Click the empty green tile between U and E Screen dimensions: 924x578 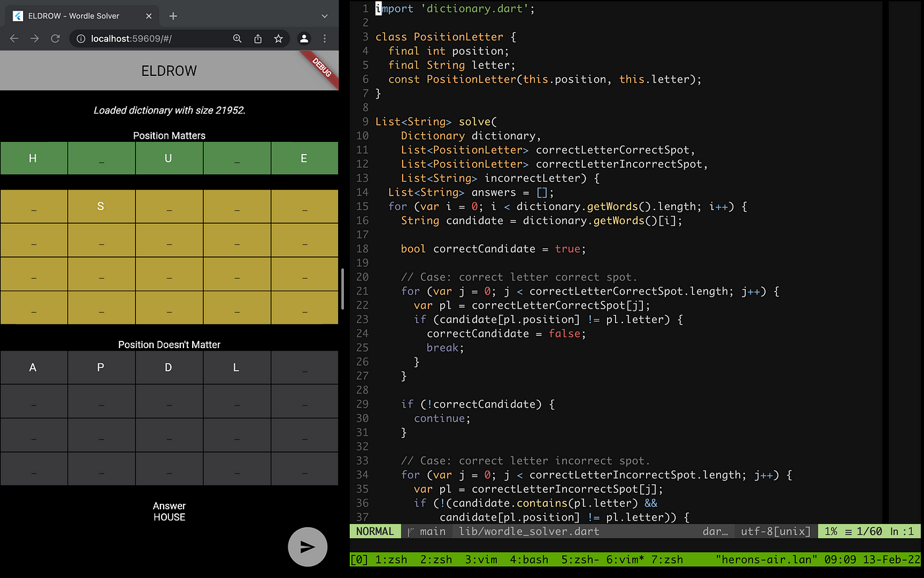click(x=236, y=159)
